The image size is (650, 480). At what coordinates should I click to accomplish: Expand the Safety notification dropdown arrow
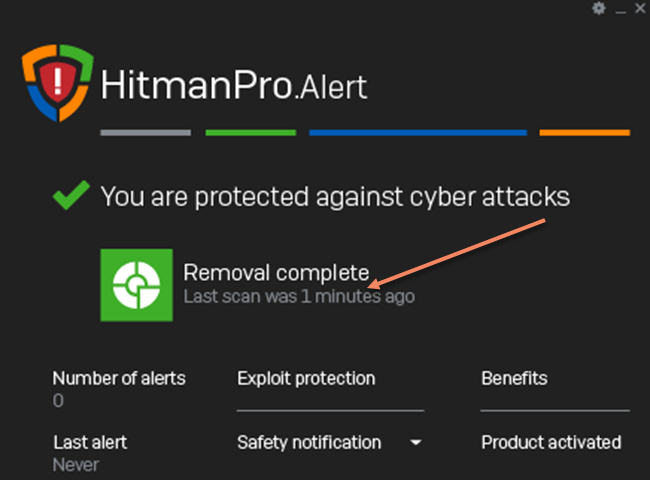[416, 443]
